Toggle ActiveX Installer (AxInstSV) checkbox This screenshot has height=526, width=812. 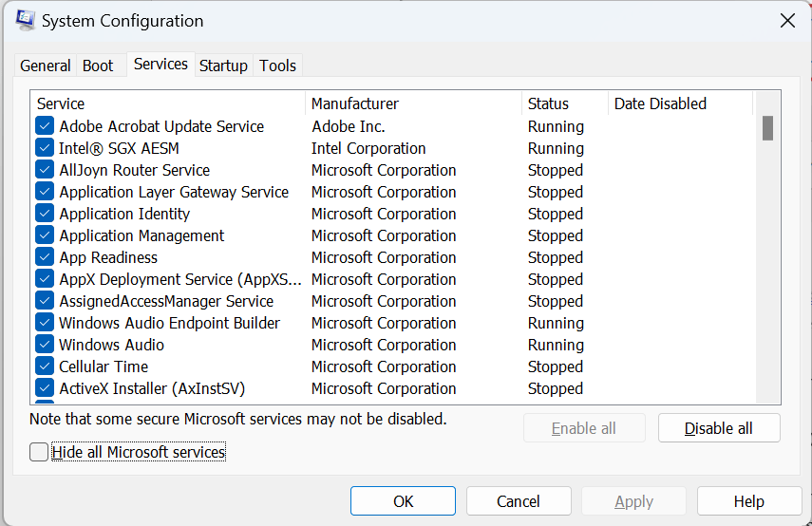pyautogui.click(x=45, y=387)
